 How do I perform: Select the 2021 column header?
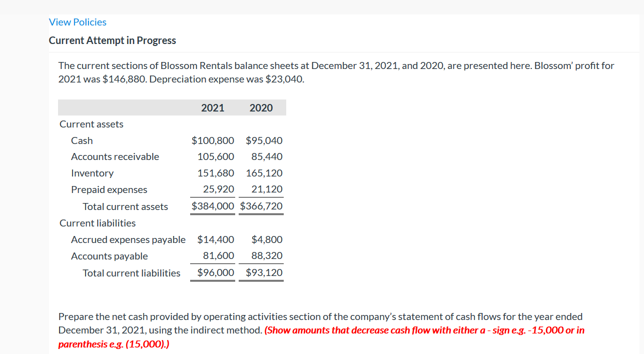pyautogui.click(x=213, y=107)
